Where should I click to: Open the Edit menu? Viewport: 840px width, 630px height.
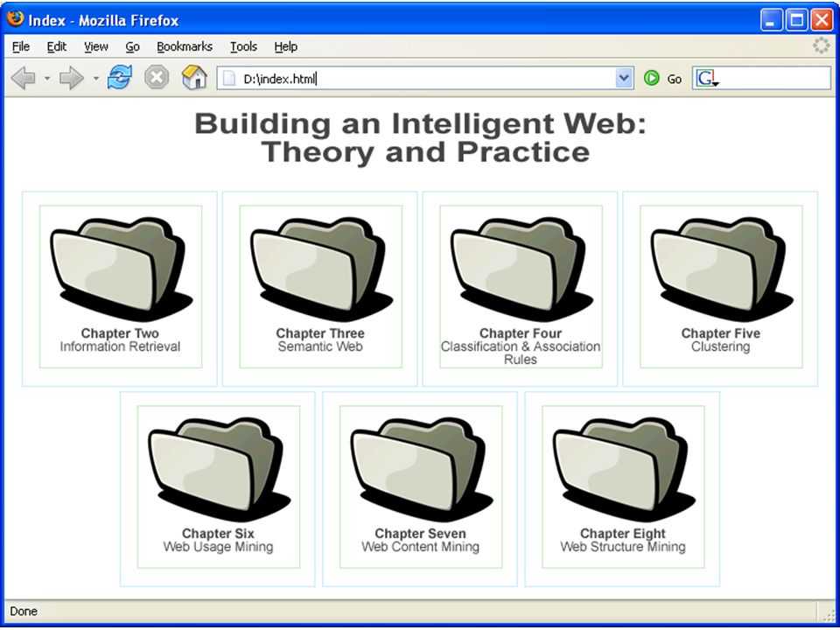point(57,46)
